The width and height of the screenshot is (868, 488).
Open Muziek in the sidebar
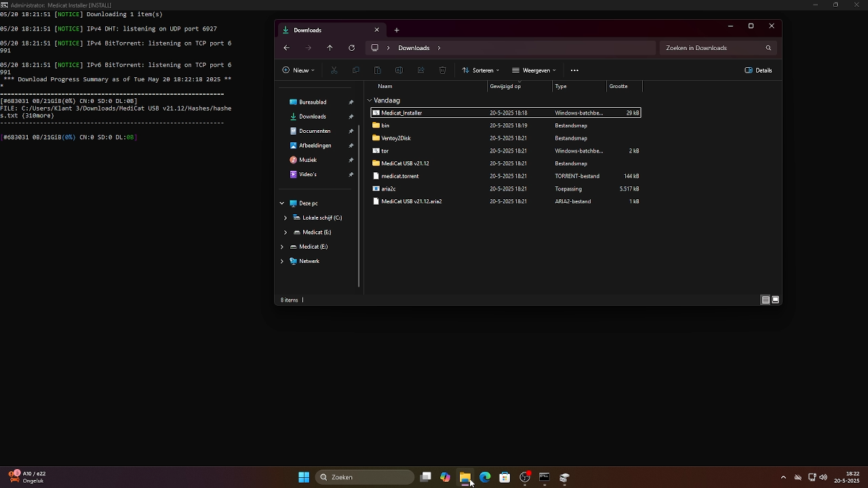point(308,160)
